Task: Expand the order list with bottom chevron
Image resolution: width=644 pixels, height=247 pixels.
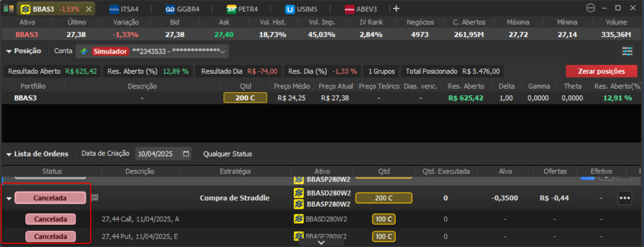Action: coord(322,243)
